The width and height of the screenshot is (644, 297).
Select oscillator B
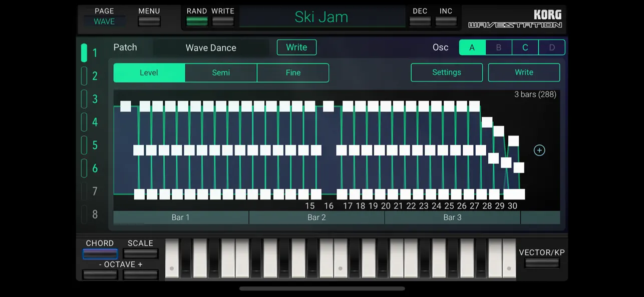pyautogui.click(x=499, y=47)
